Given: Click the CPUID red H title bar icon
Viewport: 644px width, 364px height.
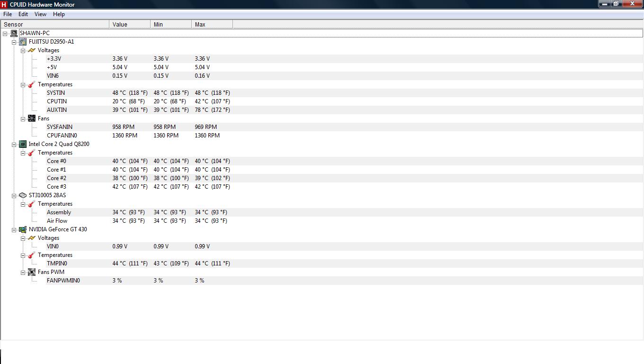Looking at the screenshot, I should [x=4, y=4].
